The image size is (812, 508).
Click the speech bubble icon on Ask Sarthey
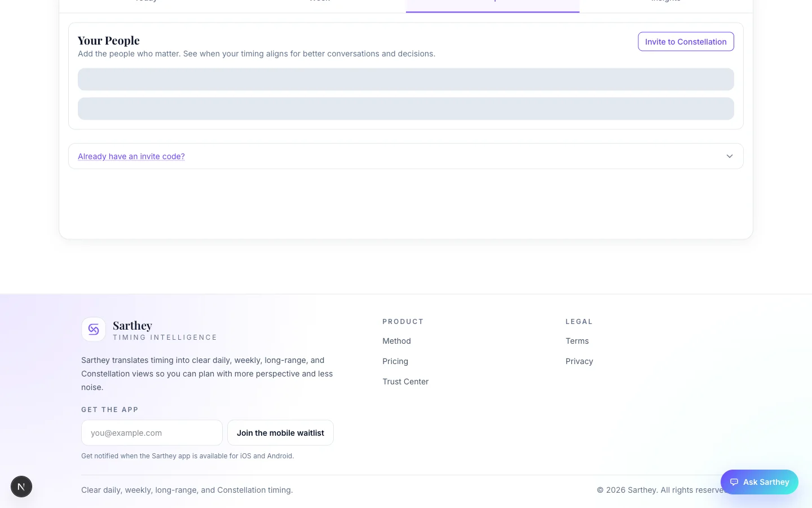pos(734,482)
